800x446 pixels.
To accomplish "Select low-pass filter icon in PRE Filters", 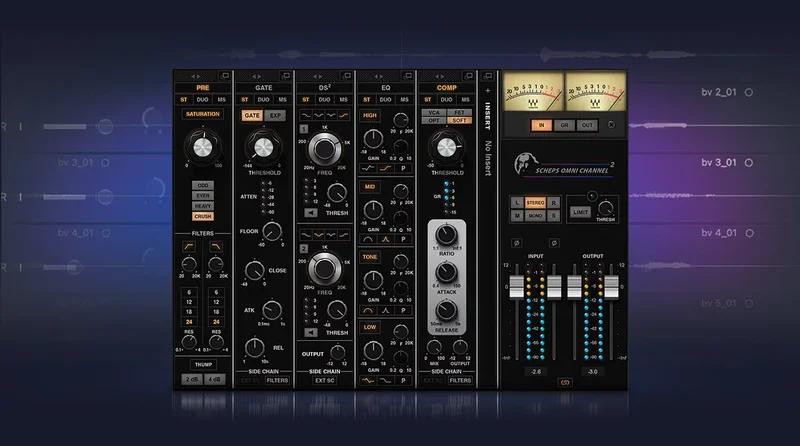I will click(x=216, y=246).
